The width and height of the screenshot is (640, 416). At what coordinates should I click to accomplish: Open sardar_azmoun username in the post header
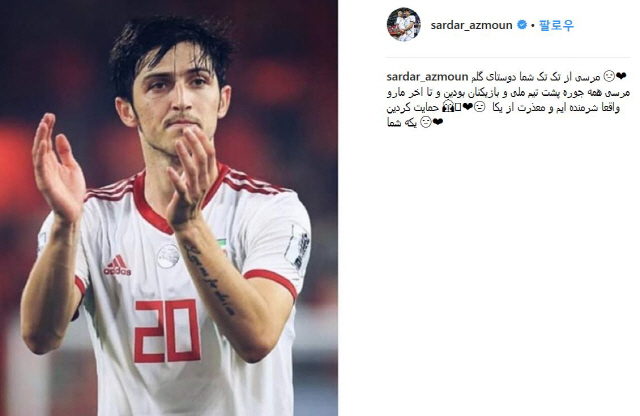pyautogui.click(x=471, y=25)
